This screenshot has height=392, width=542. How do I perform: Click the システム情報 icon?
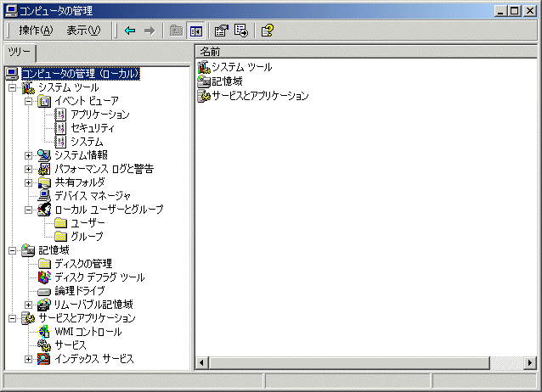(x=44, y=155)
